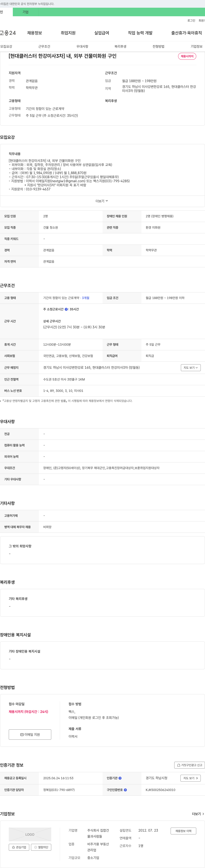Open 더보기 link in 기업정보
Viewport: 205px width, 868px height.
pos(198,814)
